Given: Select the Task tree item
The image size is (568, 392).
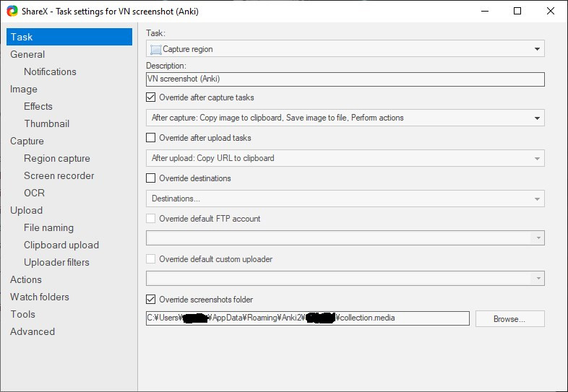Looking at the screenshot, I should pos(69,37).
